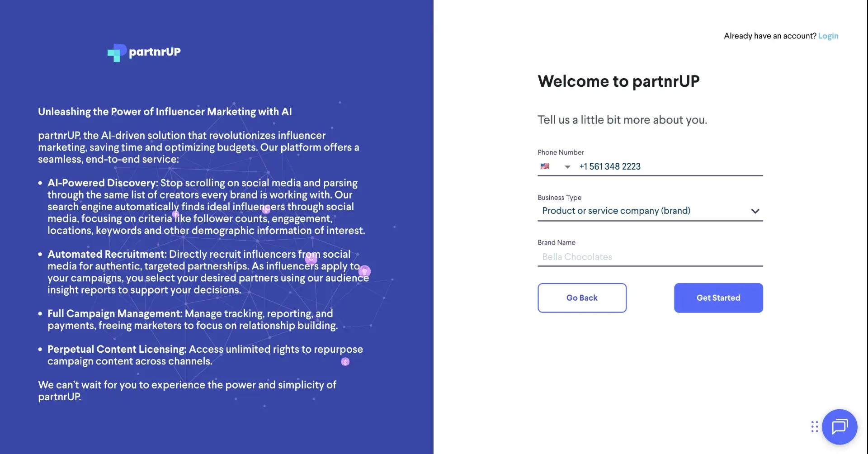
Task: Open the Business Type dropdown
Action: [x=650, y=211]
